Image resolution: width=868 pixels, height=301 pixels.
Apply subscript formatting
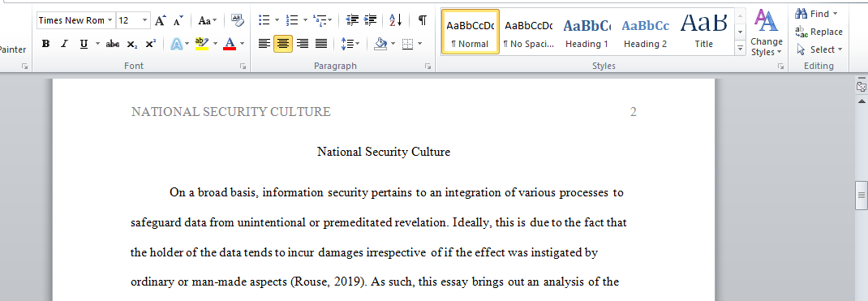[131, 44]
